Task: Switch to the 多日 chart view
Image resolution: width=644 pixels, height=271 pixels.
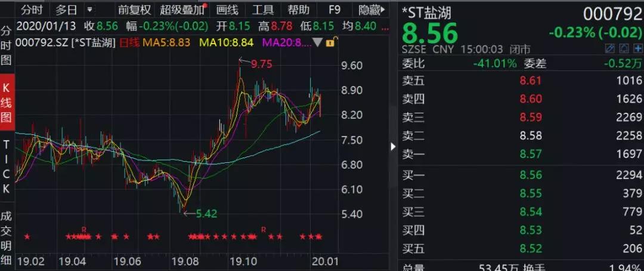Action: pos(66,9)
